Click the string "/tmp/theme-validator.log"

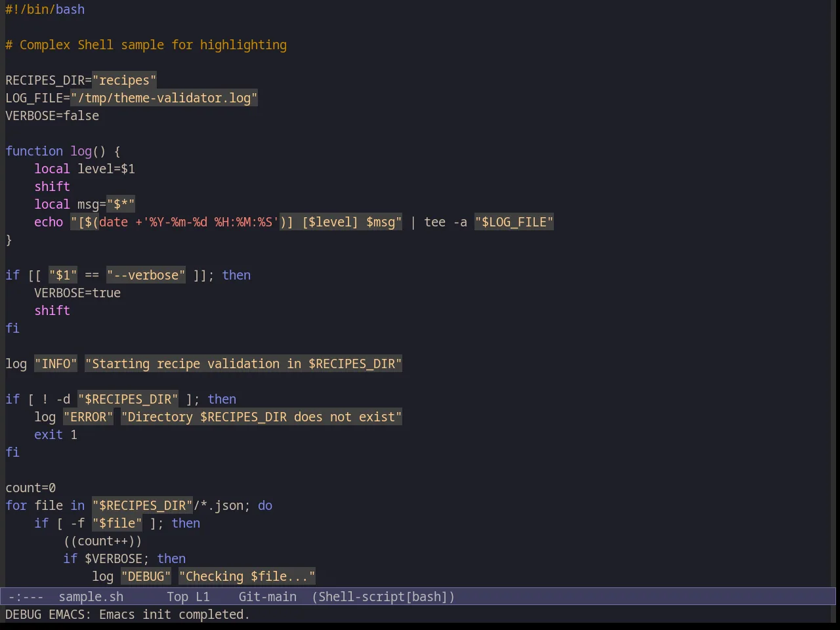(x=164, y=98)
